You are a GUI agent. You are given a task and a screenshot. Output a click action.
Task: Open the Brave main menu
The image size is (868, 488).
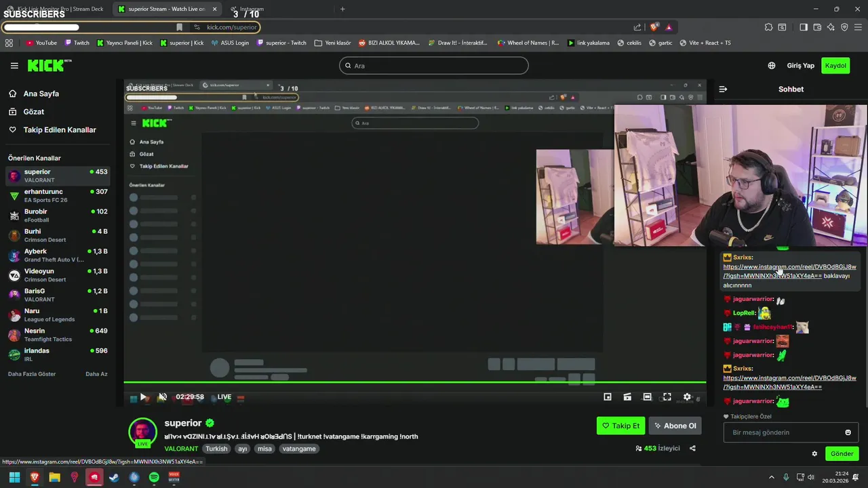pyautogui.click(x=859, y=27)
